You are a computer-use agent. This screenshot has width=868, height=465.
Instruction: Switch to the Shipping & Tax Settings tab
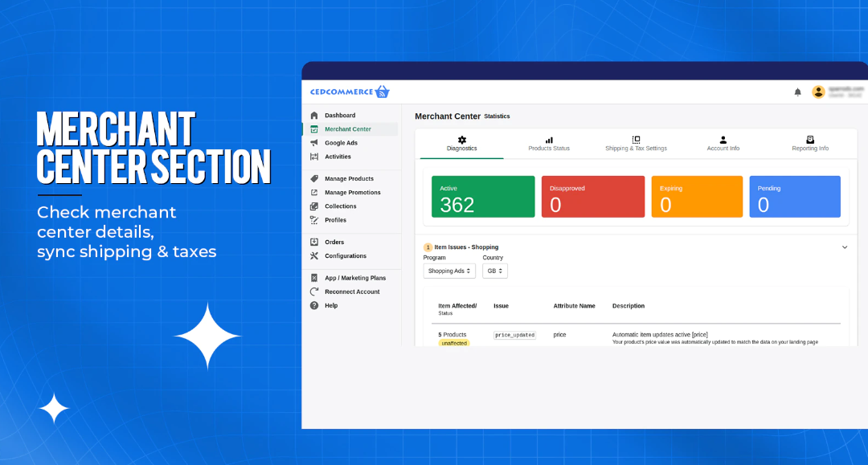636,144
